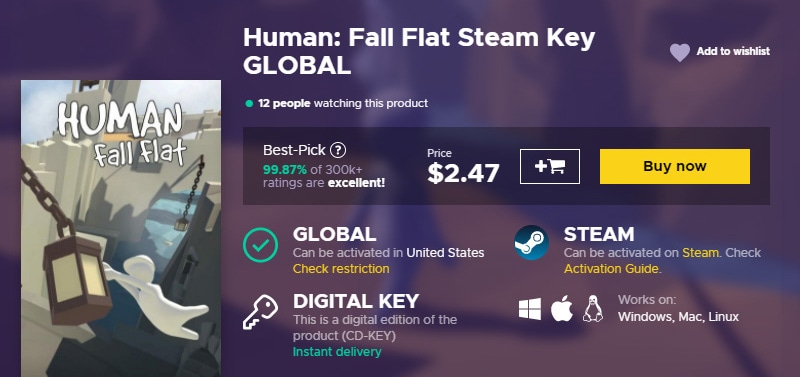The width and height of the screenshot is (800, 377).
Task: Click the Windows platform icon
Action: 530,310
